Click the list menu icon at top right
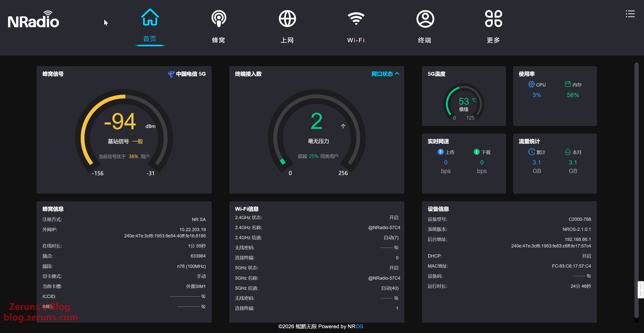 tap(630, 14)
